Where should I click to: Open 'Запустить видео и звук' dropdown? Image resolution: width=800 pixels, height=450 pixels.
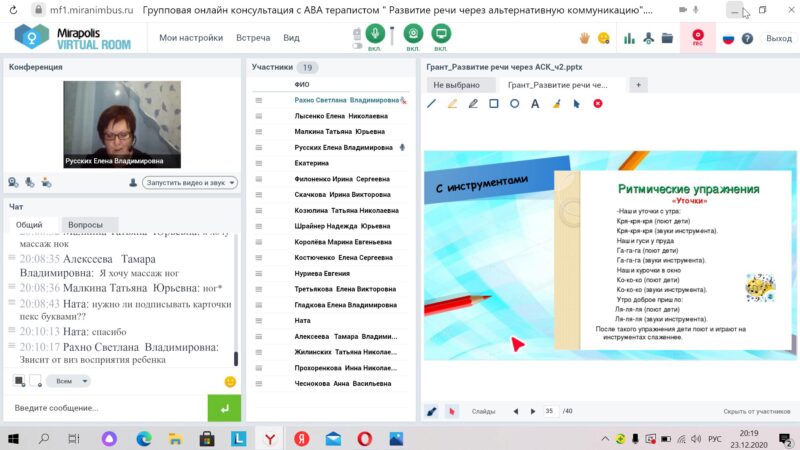(x=190, y=182)
